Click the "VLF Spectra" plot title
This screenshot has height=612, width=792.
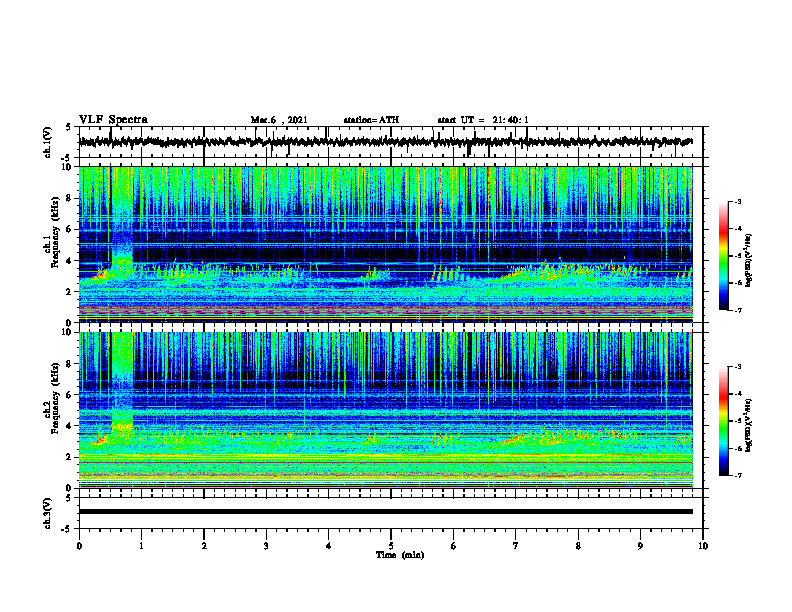pyautogui.click(x=113, y=120)
